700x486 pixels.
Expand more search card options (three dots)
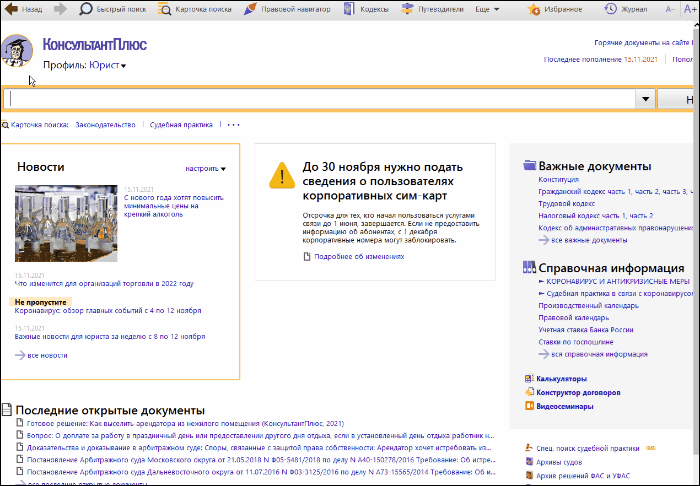233,125
